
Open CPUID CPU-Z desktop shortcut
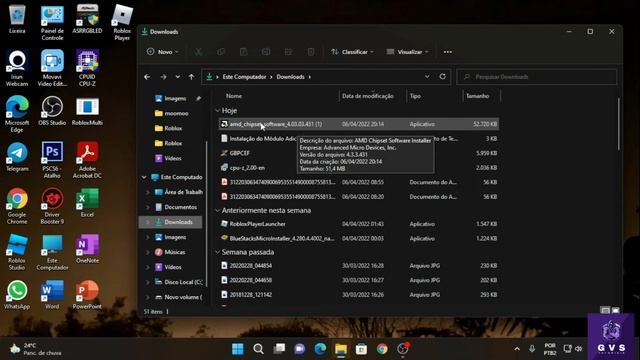87,68
